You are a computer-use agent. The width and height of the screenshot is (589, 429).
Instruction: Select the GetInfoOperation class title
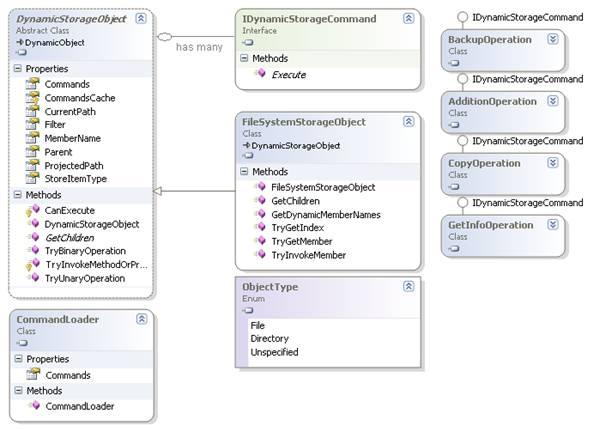[491, 225]
